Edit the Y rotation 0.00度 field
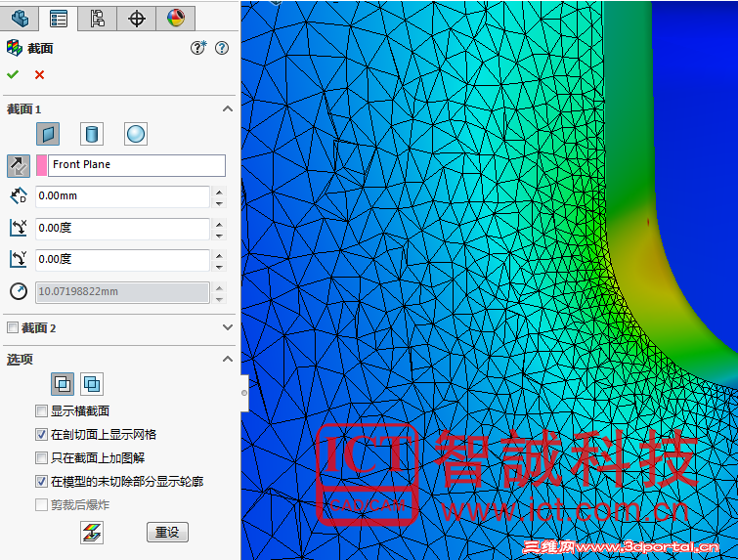This screenshot has width=738, height=560. (x=122, y=260)
